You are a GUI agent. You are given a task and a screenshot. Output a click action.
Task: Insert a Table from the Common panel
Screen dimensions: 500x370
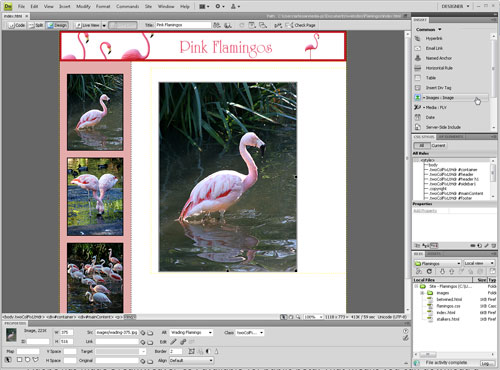coord(430,78)
